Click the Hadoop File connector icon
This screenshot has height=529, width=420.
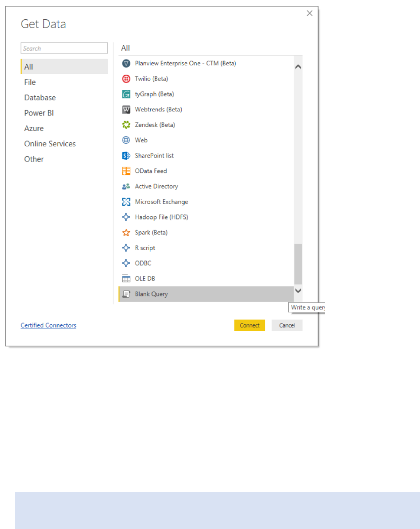[x=126, y=217]
